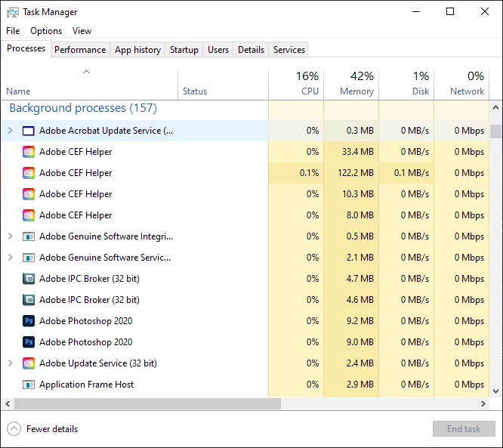
Task: Click the vertical scrollbar up arrow
Action: tap(495, 107)
